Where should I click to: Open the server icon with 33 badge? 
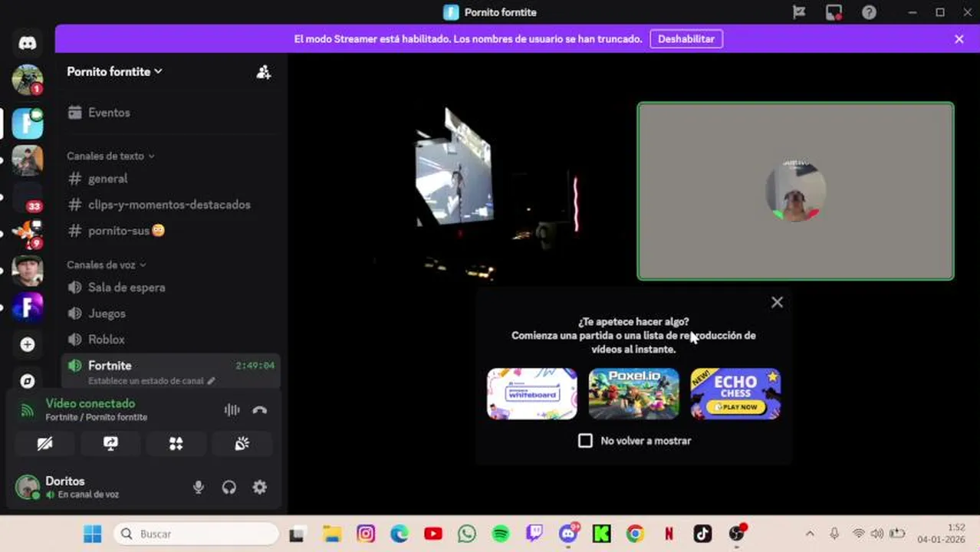[x=28, y=197]
